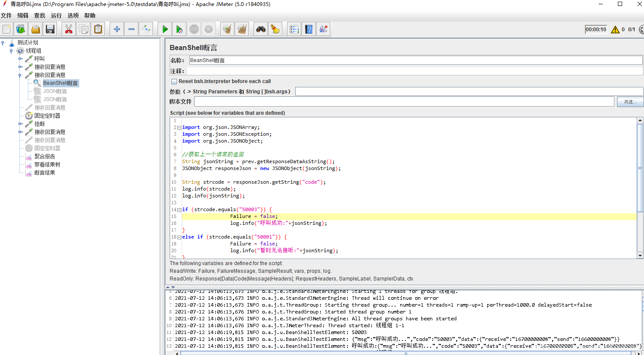Click the What's this node icon
Image resolution: width=644 pixels, height=355 pixels.
(x=323, y=29)
